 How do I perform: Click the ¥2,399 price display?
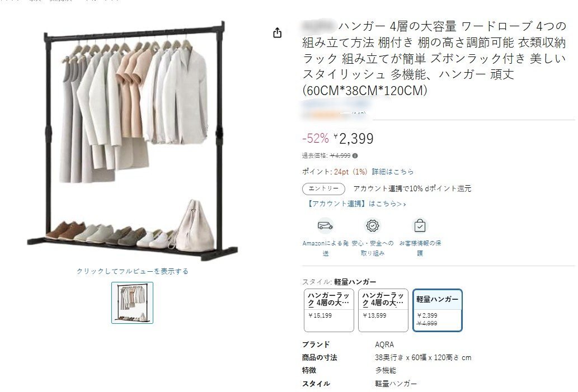coord(354,139)
